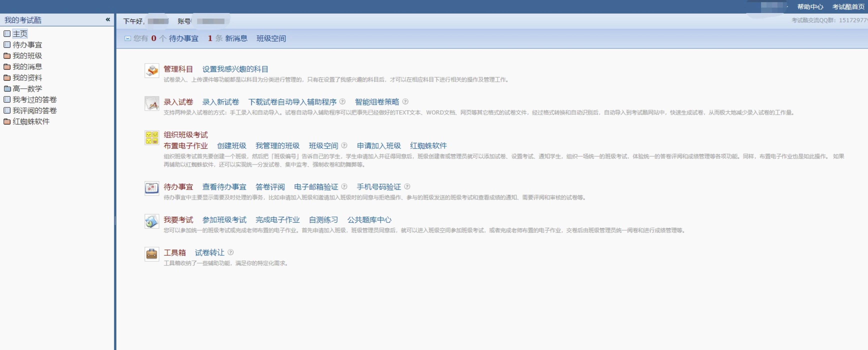Click the folder icon beside sidebar 红蜘蛛软件
Image resolution: width=868 pixels, height=350 pixels.
(x=7, y=121)
